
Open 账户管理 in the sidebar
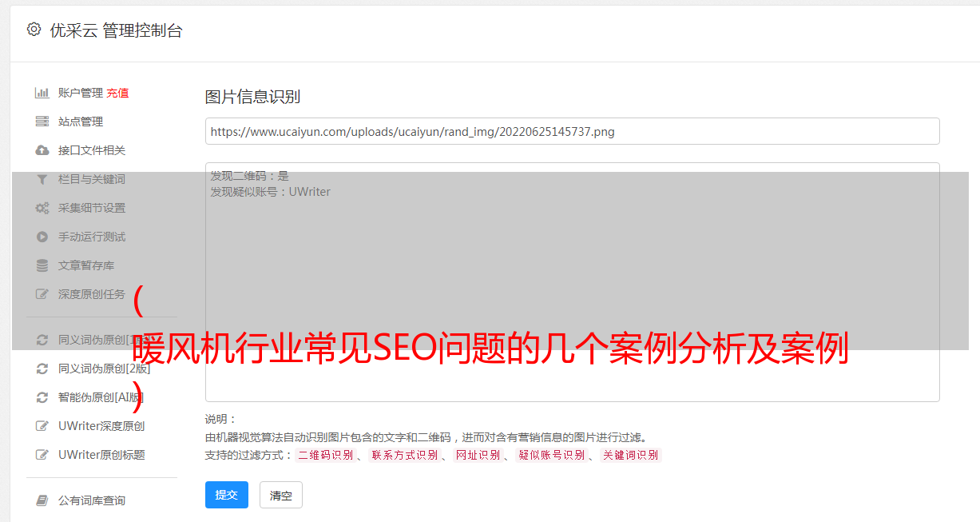pyautogui.click(x=81, y=93)
